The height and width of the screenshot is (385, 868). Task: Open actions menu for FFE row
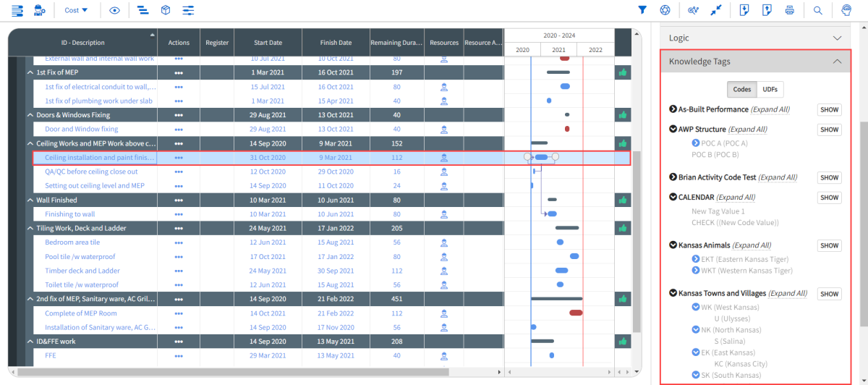(179, 356)
